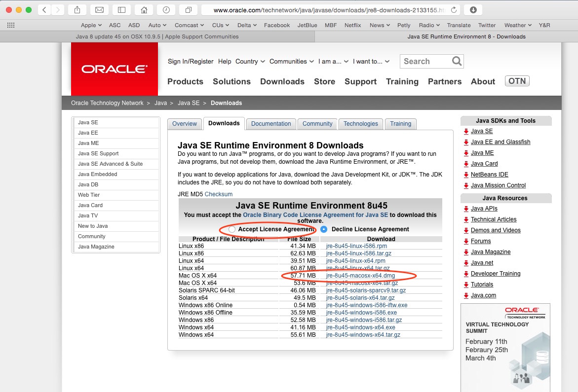Expand the Communities dropdown
This screenshot has width=578, height=392.
[292, 62]
